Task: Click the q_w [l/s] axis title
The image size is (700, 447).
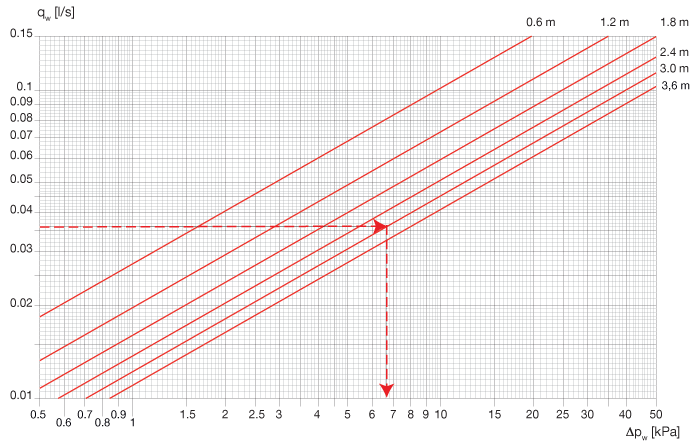Action: click(55, 13)
